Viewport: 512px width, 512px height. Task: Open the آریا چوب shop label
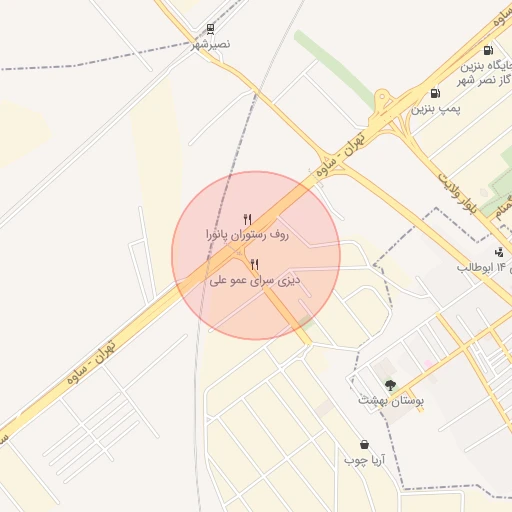click(x=364, y=460)
